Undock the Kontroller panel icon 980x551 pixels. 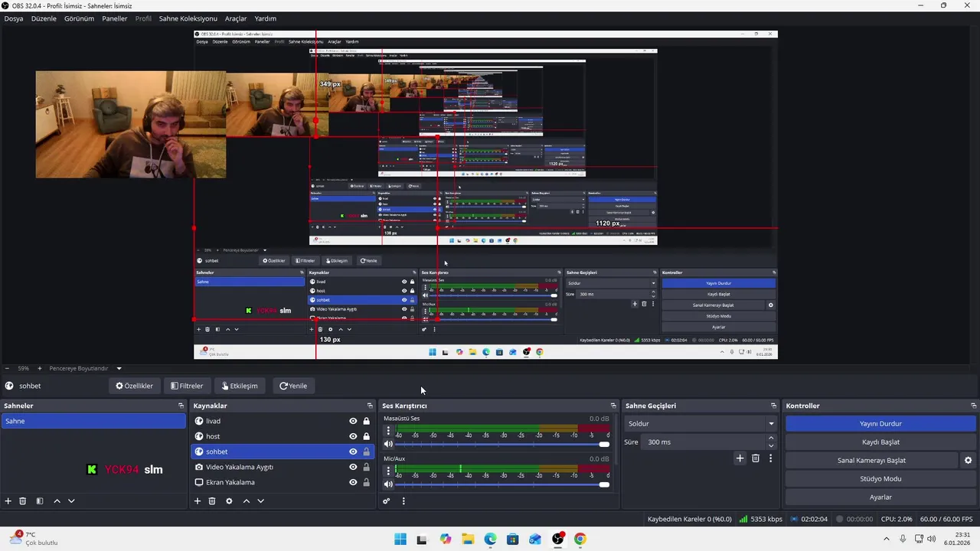[x=974, y=406]
